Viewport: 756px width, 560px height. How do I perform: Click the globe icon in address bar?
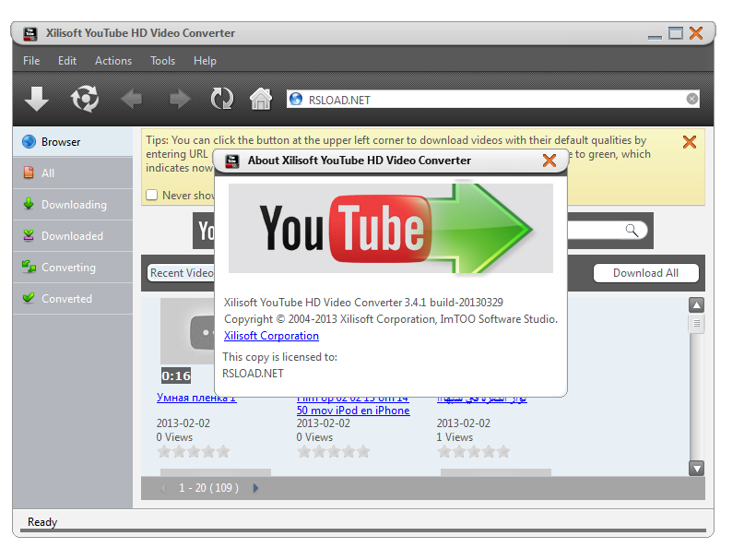point(296,99)
